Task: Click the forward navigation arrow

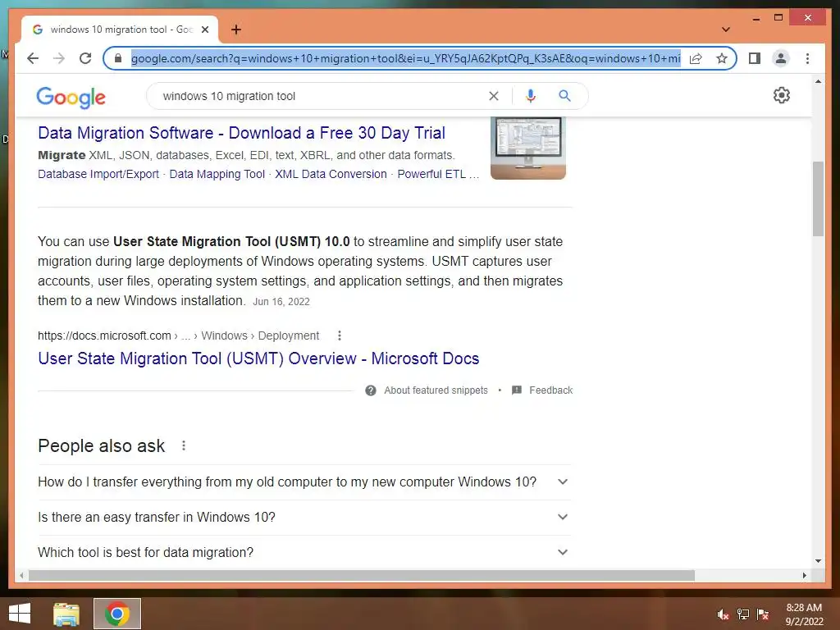Action: point(59,58)
